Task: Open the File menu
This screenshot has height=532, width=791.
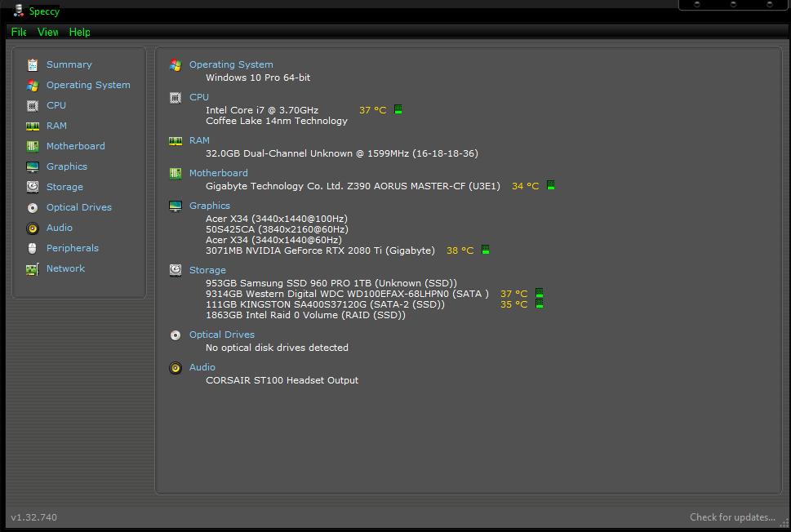Action: [x=19, y=33]
